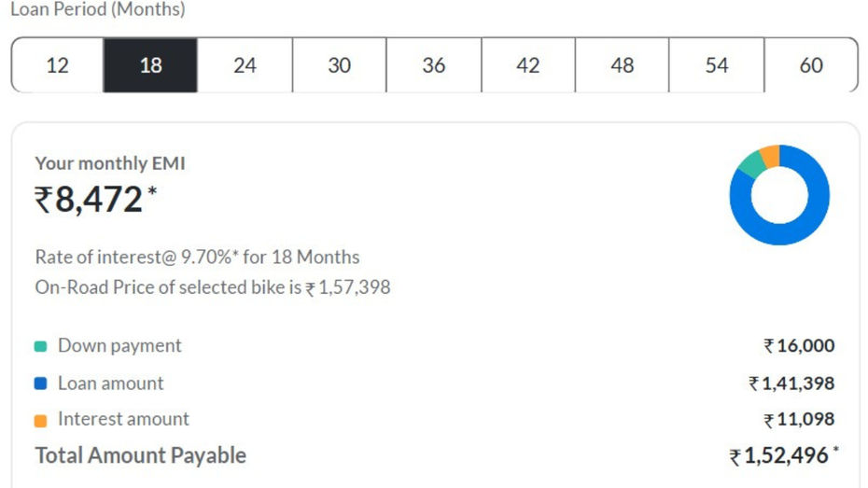Set loan period to 42 months
Viewport: 868px width, 488px height.
(x=528, y=65)
